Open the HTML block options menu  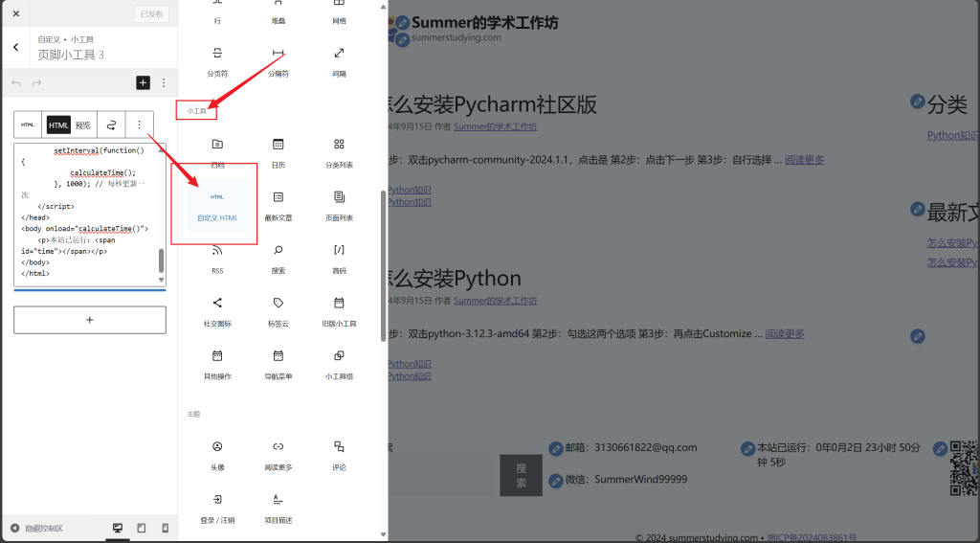pyautogui.click(x=140, y=125)
